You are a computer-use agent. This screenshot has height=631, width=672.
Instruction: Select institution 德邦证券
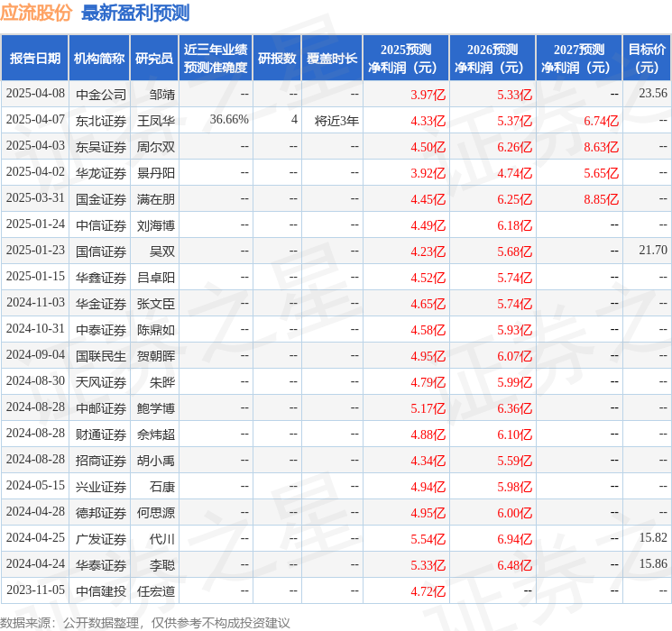(101, 512)
